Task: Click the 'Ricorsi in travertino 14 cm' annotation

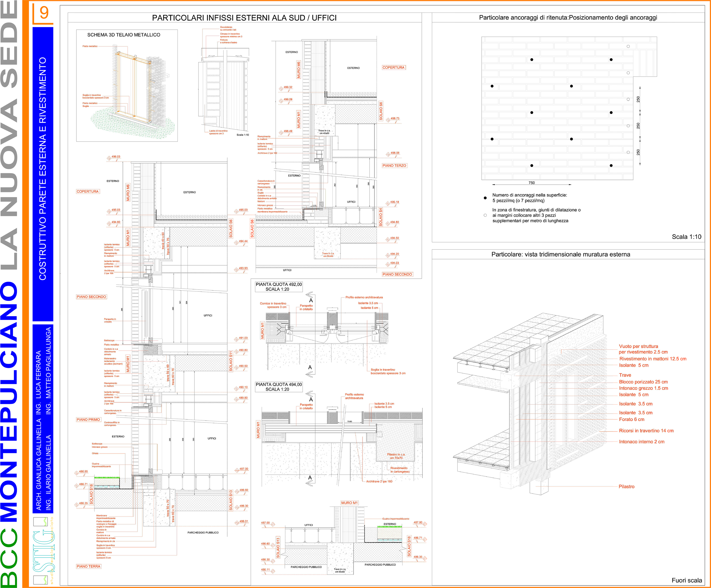Action: tap(646, 431)
